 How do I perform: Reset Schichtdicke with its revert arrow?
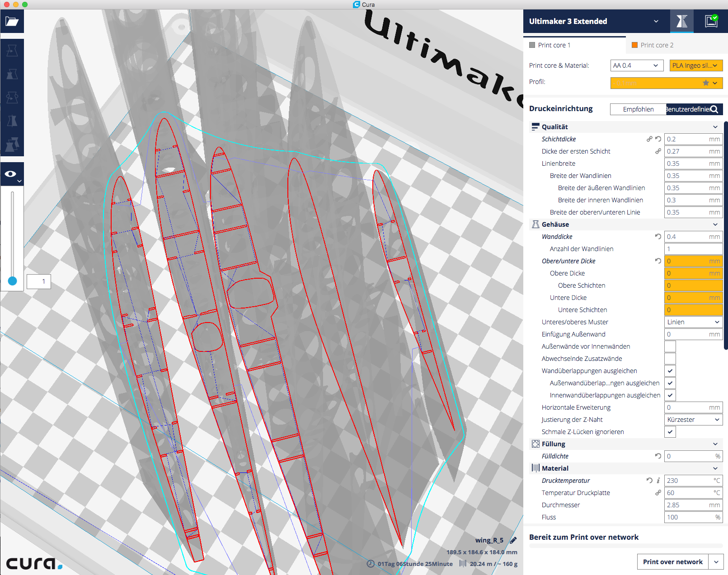point(658,139)
